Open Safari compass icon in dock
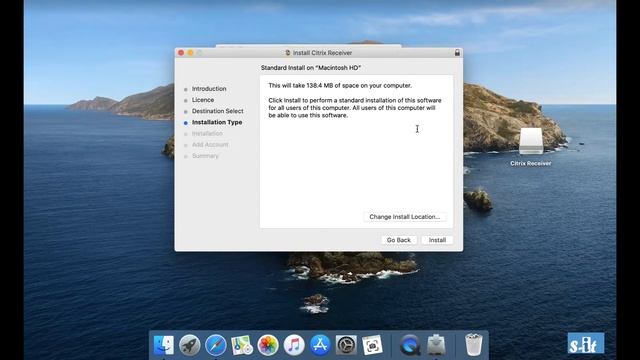 (216, 345)
